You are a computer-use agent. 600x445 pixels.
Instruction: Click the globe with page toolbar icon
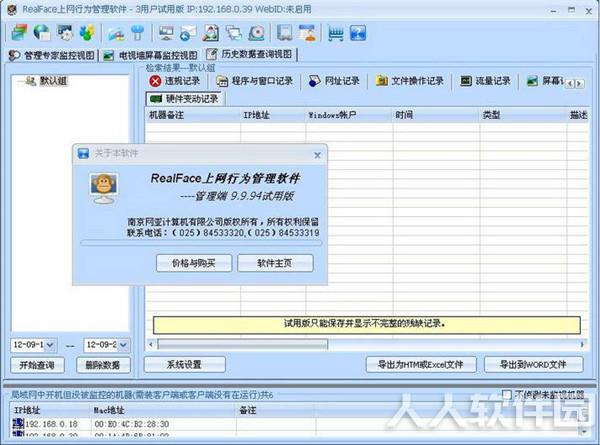click(x=42, y=33)
